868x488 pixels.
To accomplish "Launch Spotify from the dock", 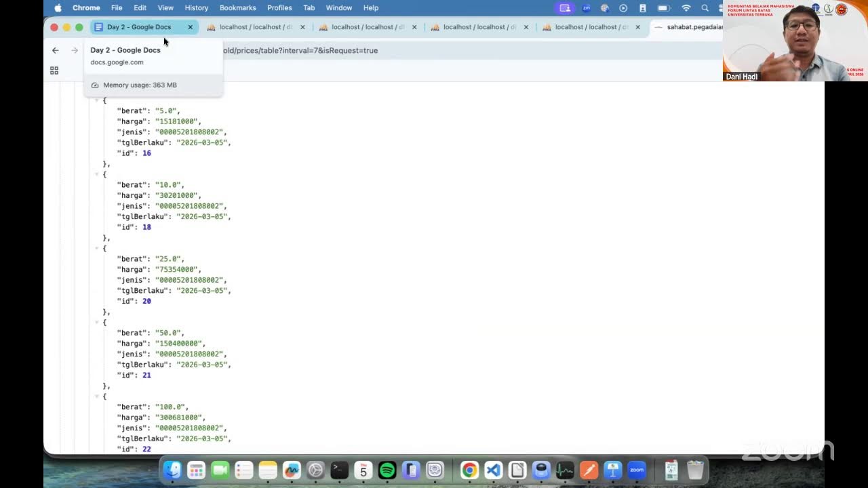I will [387, 470].
